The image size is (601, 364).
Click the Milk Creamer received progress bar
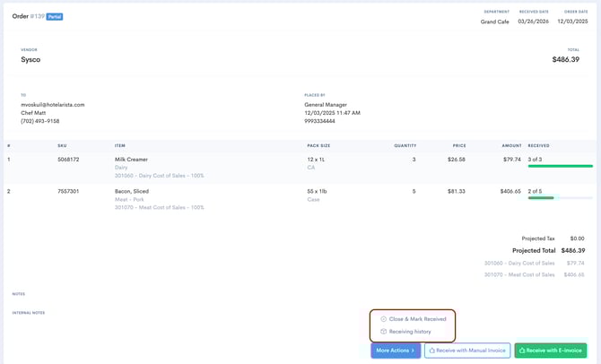[560, 166]
